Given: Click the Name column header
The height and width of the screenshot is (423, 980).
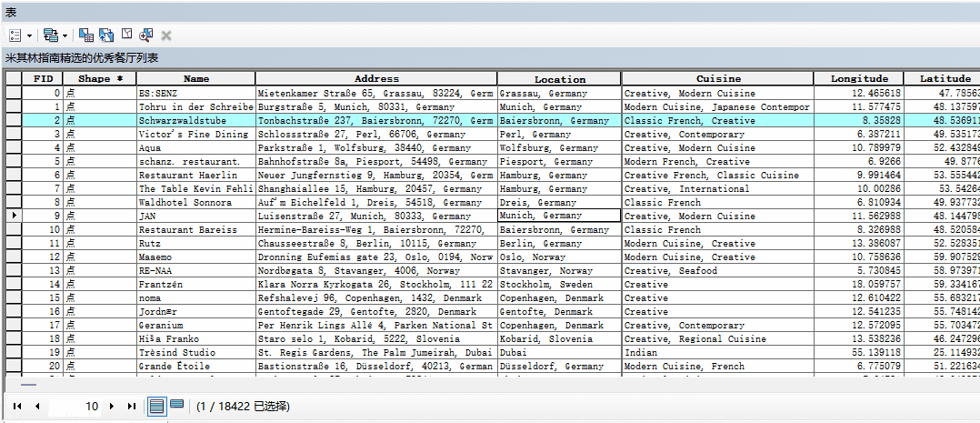Looking at the screenshot, I should (195, 78).
